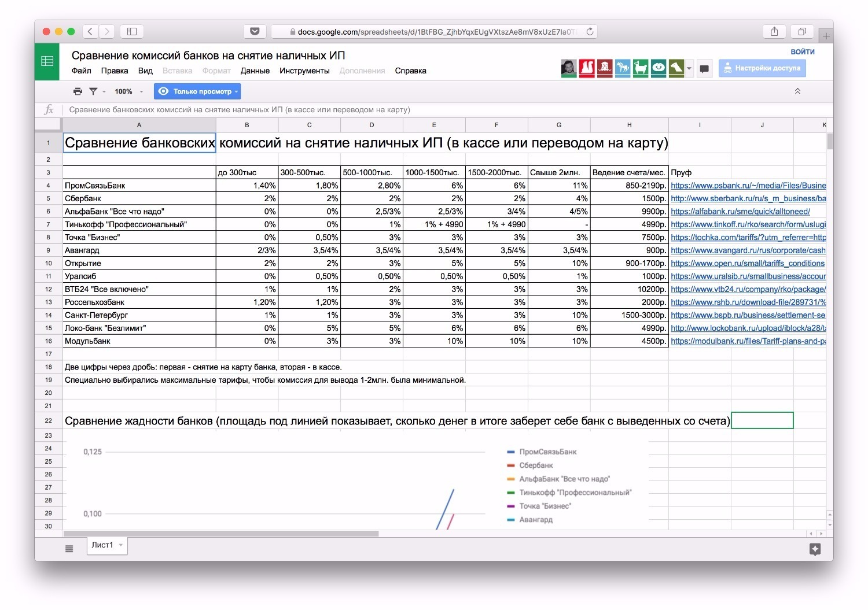Open the Инструменты menu

304,71
